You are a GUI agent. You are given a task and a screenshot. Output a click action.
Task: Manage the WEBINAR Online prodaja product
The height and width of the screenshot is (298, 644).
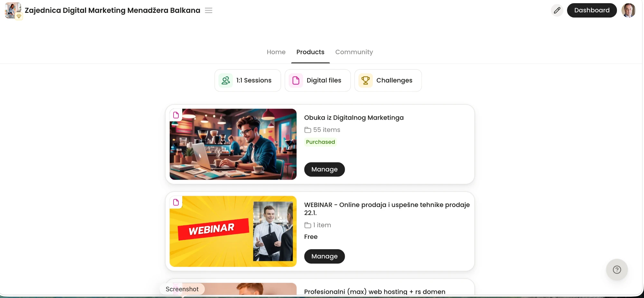[324, 257]
